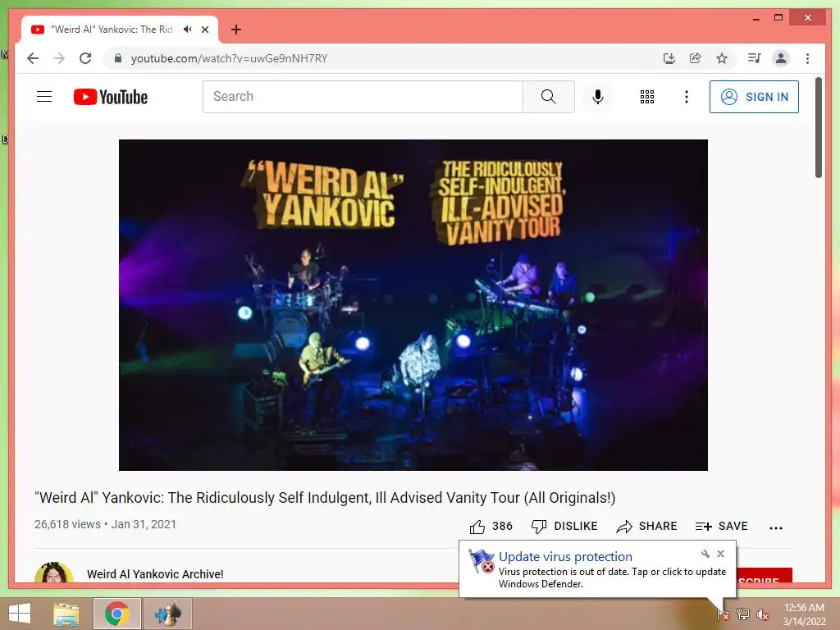The width and height of the screenshot is (840, 630).
Task: Click the install app icon in address bar
Action: 669,58
